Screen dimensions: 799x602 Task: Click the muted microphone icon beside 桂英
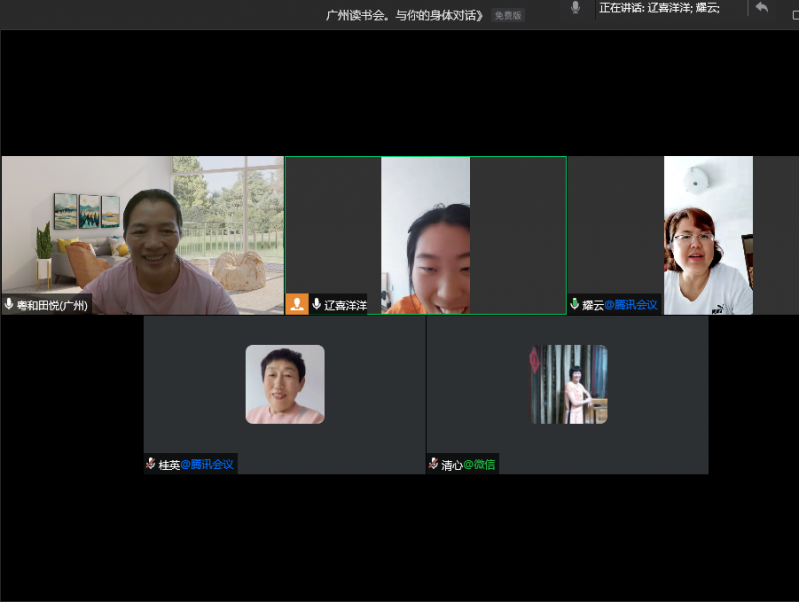(150, 464)
